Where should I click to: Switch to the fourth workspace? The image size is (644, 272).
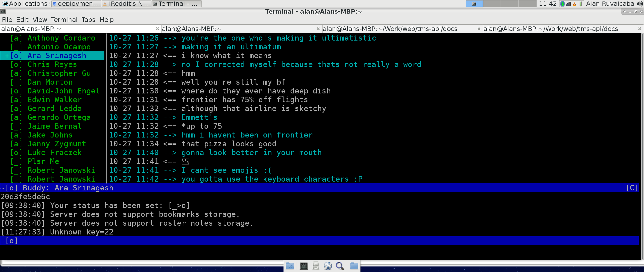[x=527, y=4]
